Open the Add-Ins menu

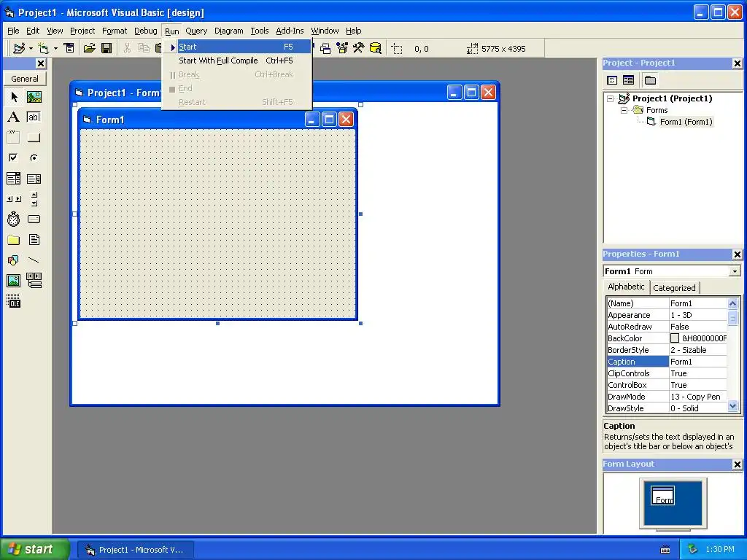click(x=290, y=31)
